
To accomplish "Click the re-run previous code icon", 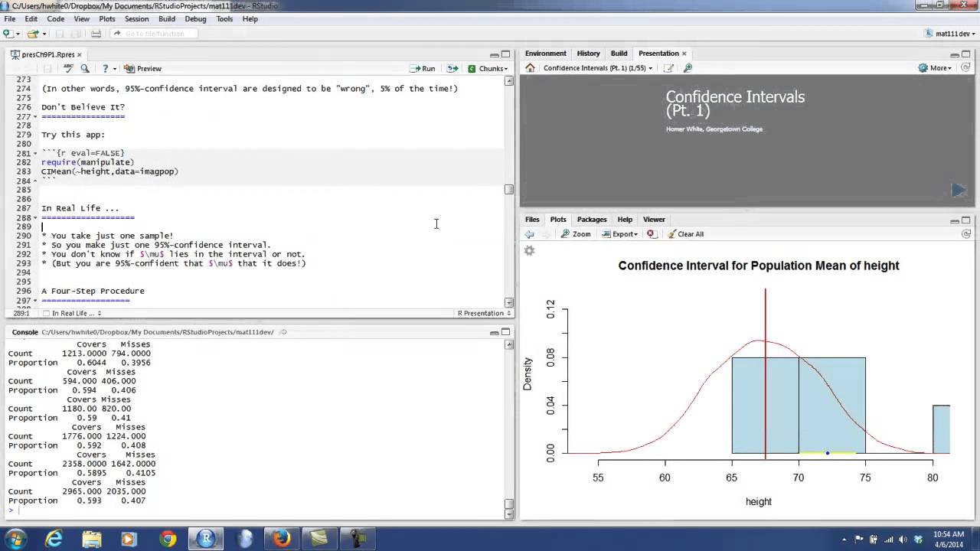I will pos(452,68).
